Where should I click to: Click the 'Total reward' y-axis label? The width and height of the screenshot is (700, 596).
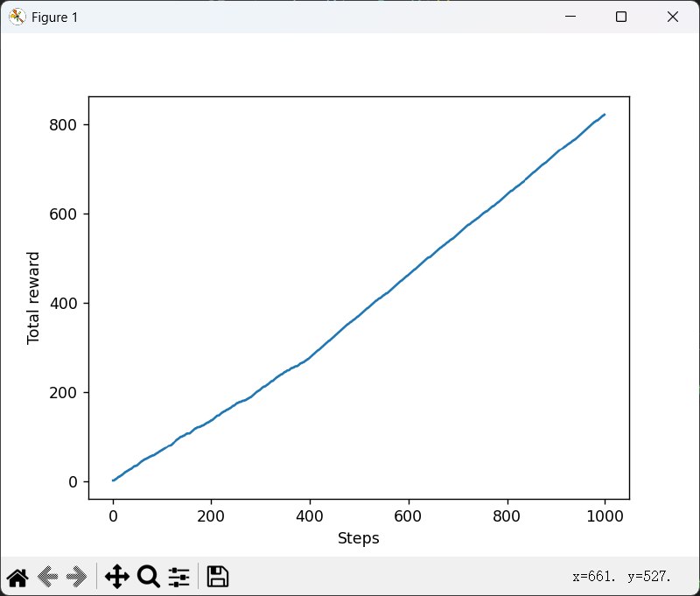coord(33,298)
